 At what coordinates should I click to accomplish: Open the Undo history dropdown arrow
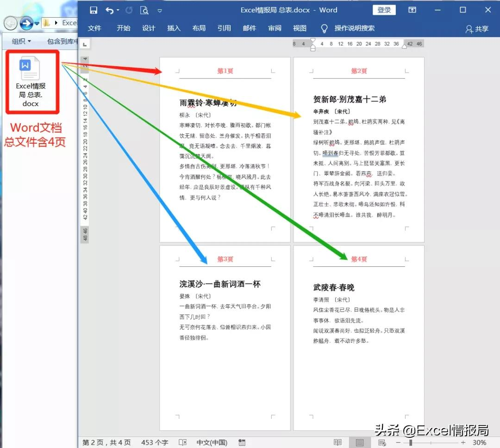pos(118,10)
